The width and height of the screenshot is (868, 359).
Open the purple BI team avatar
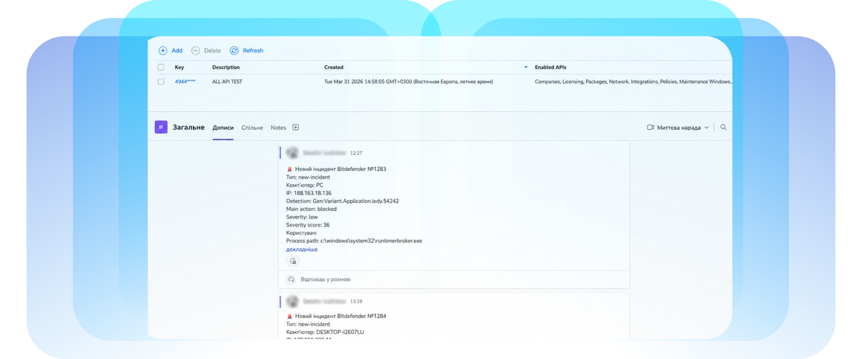tap(161, 127)
